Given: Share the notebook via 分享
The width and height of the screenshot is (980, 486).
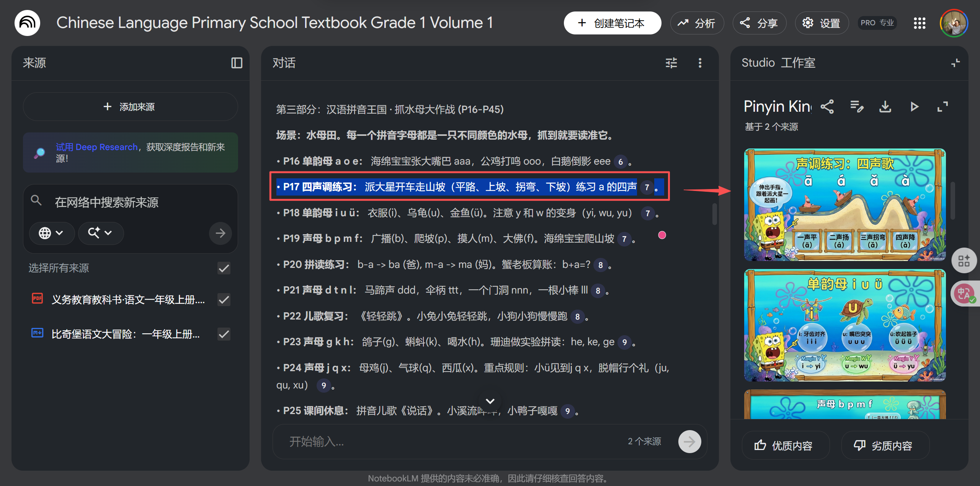Looking at the screenshot, I should click(x=759, y=23).
